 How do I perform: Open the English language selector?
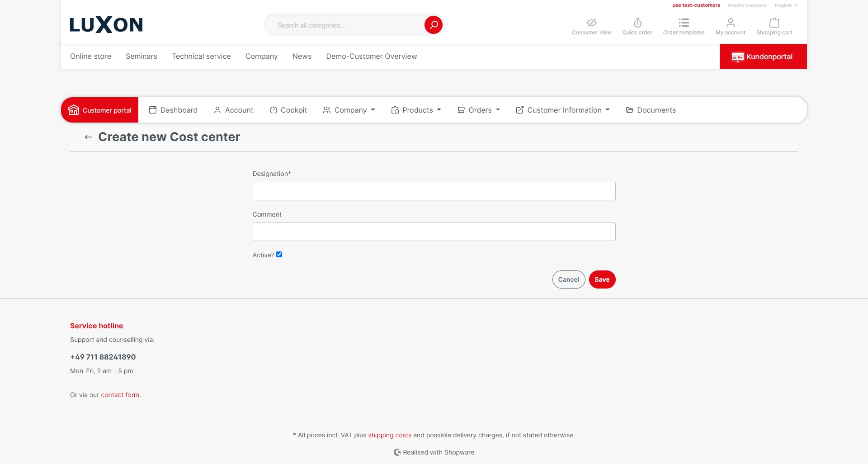786,5
